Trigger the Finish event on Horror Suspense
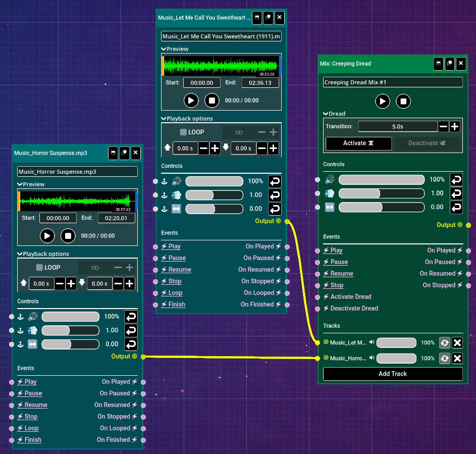 33,440
